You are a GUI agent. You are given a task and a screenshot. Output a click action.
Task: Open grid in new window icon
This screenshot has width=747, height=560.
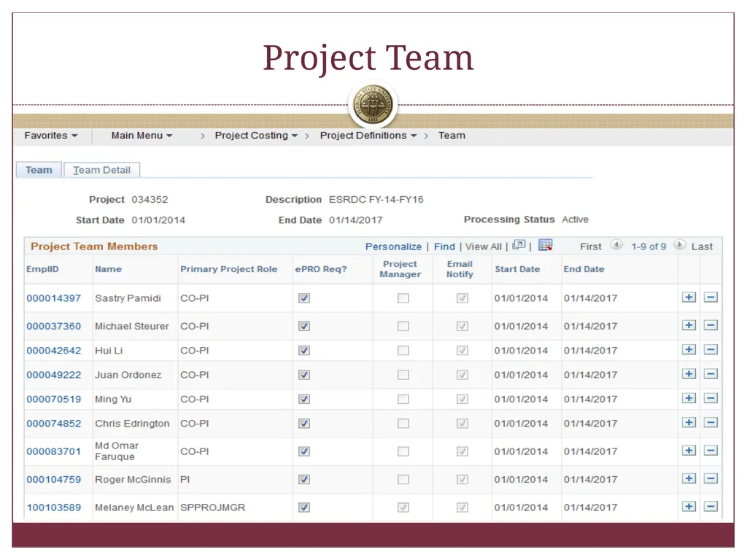pos(519,245)
